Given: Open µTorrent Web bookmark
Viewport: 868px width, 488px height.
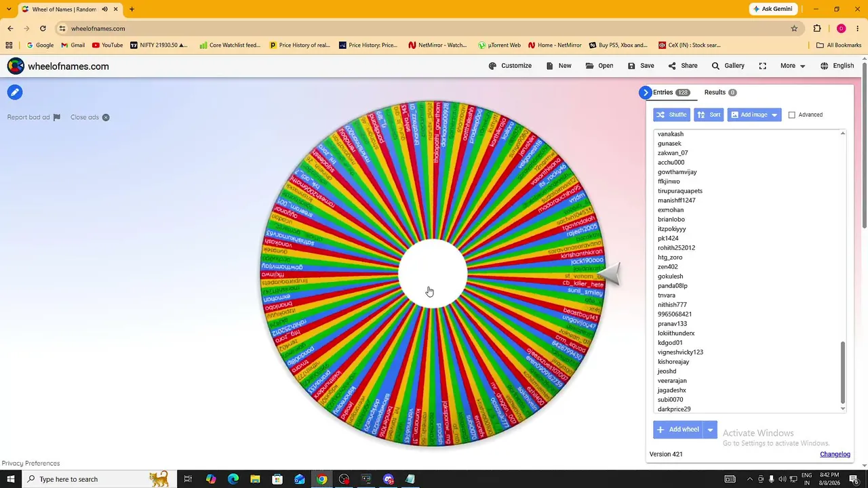Looking at the screenshot, I should 499,45.
